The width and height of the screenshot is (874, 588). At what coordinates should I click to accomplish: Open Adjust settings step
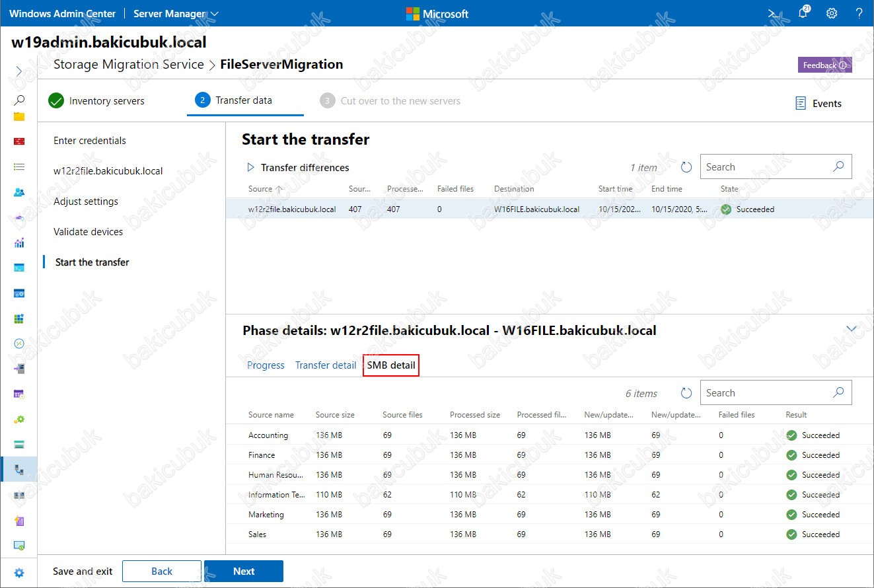[86, 202]
